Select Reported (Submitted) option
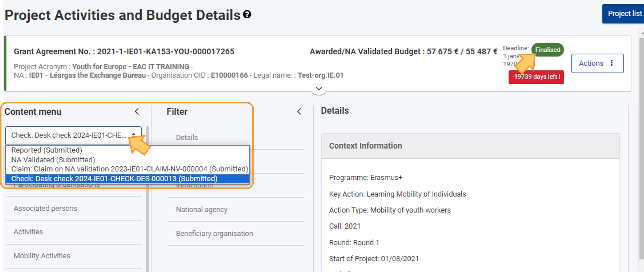Viewport: 644px width, 272px height. click(47, 150)
